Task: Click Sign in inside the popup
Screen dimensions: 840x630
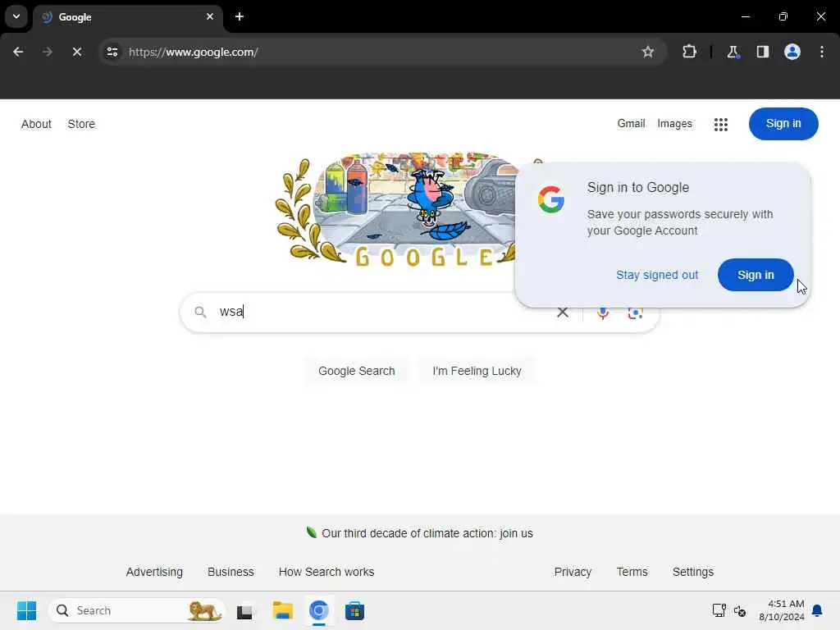Action: click(x=756, y=275)
